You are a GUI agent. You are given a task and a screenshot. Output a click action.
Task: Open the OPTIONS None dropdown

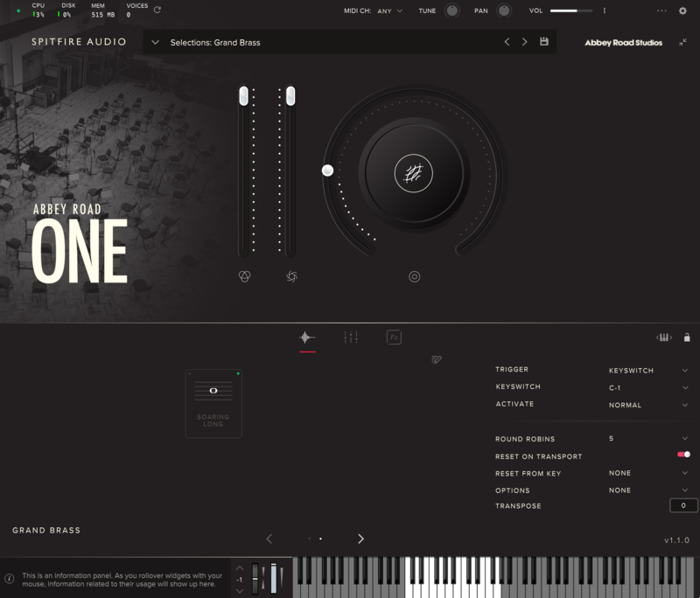[x=648, y=490]
